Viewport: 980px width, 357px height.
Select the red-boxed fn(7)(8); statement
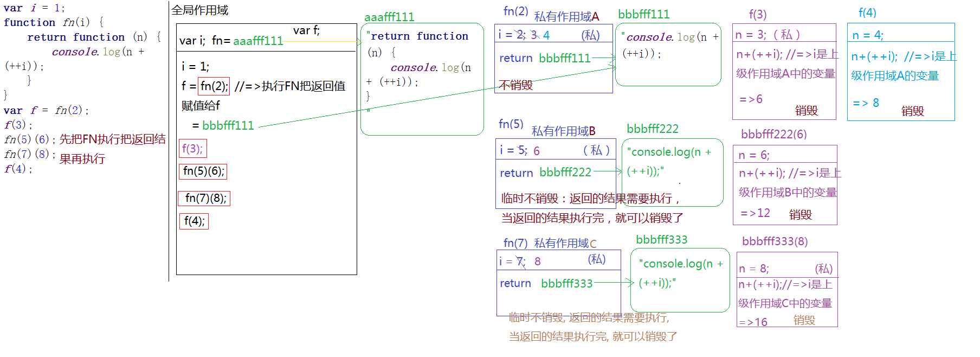click(204, 198)
